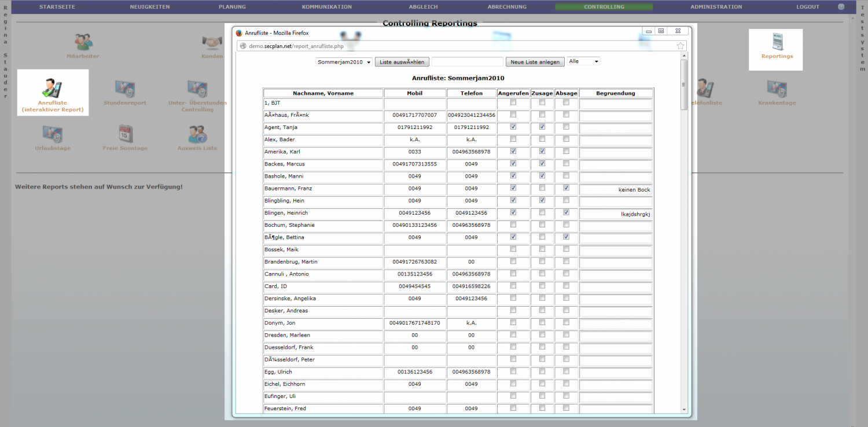Open the Sommerjam2010 list dropdown

(344, 62)
